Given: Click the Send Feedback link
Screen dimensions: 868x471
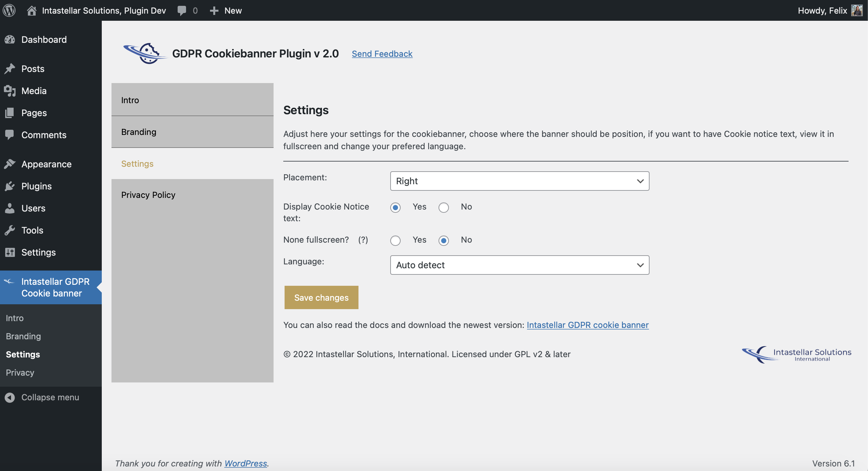Looking at the screenshot, I should tap(382, 54).
